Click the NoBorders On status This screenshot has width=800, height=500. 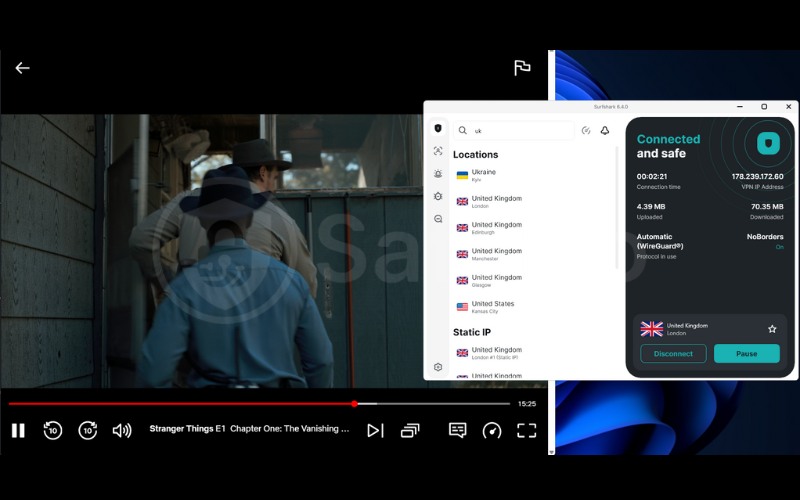(x=780, y=247)
